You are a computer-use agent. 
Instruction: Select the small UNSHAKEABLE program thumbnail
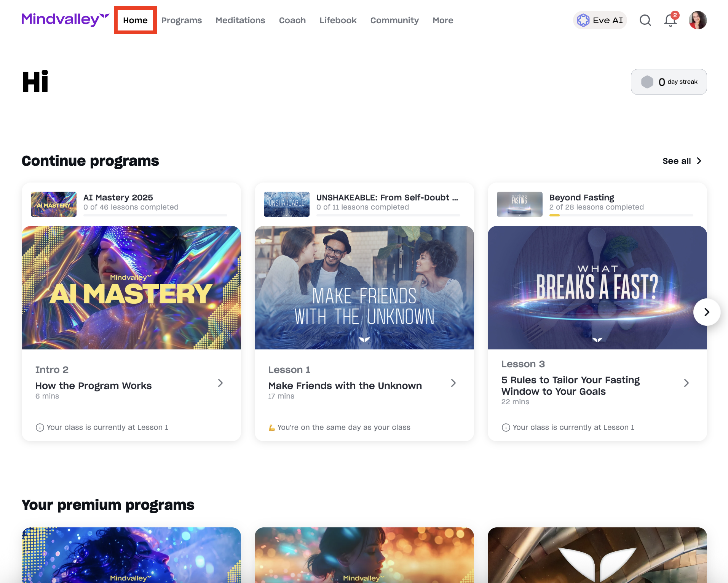286,204
